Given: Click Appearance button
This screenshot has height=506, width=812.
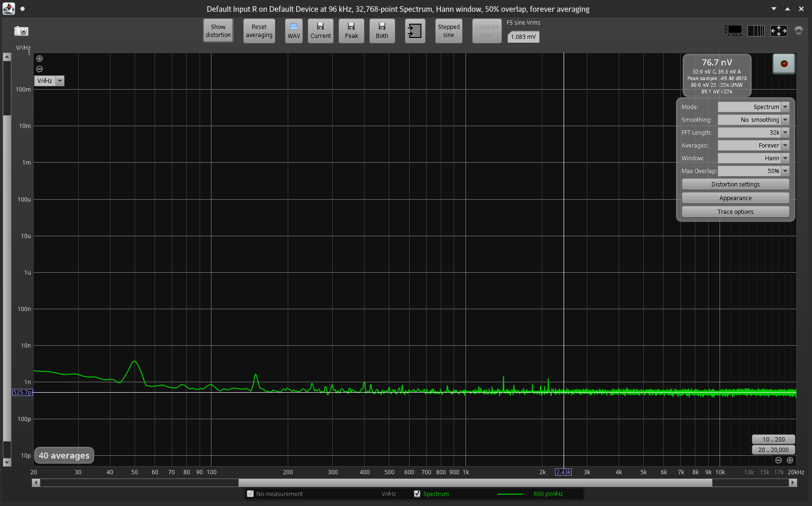Looking at the screenshot, I should coord(735,198).
